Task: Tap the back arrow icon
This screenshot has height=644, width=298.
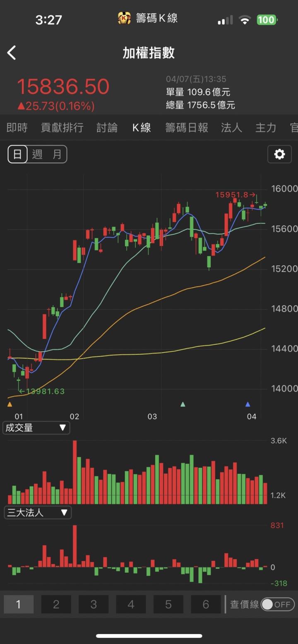Action: [12, 53]
